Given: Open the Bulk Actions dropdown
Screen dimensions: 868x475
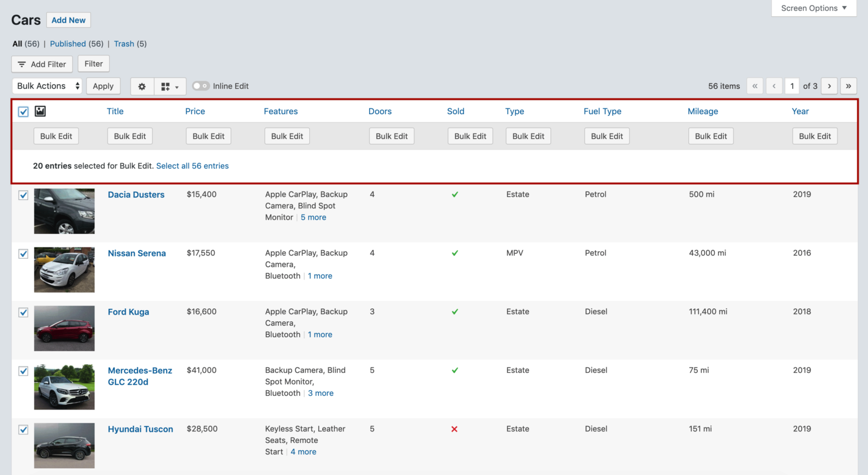Looking at the screenshot, I should pyautogui.click(x=47, y=86).
